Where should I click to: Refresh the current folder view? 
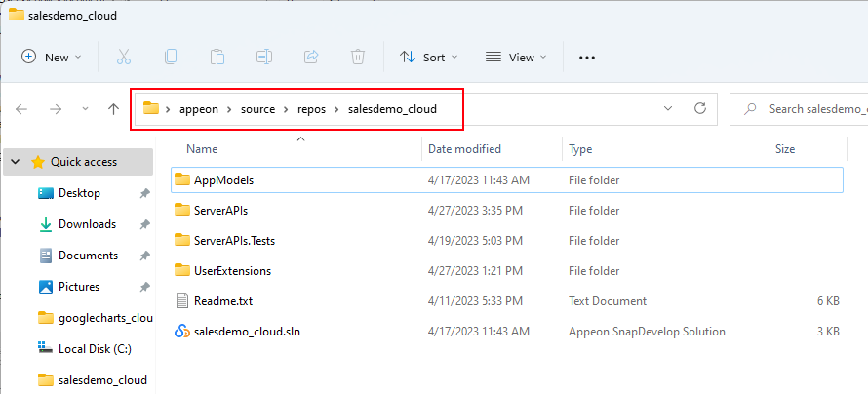click(698, 109)
